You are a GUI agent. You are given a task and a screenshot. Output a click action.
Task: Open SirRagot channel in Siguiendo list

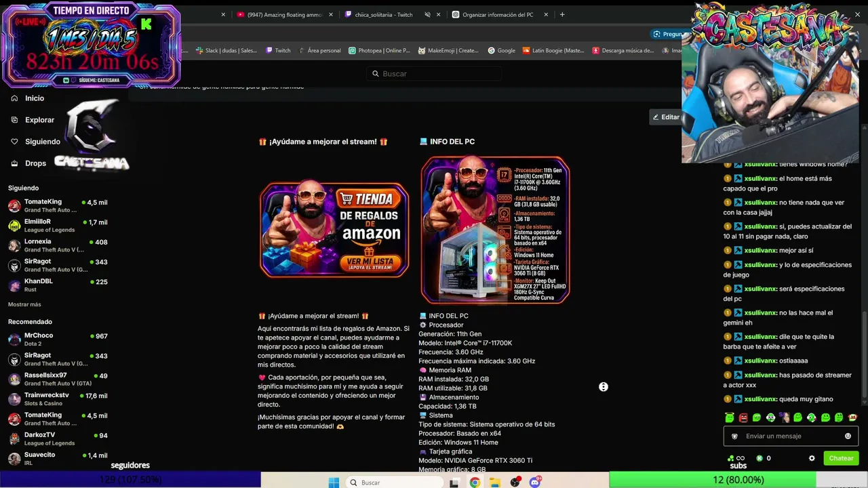(x=58, y=265)
